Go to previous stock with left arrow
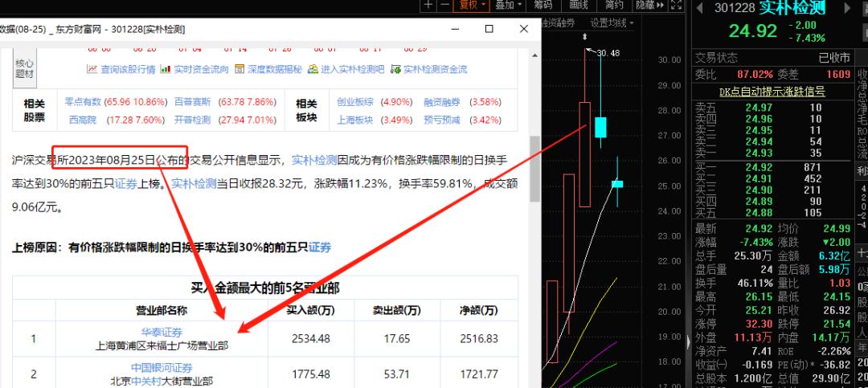Viewport: 868px width, 388px height. pos(700,8)
